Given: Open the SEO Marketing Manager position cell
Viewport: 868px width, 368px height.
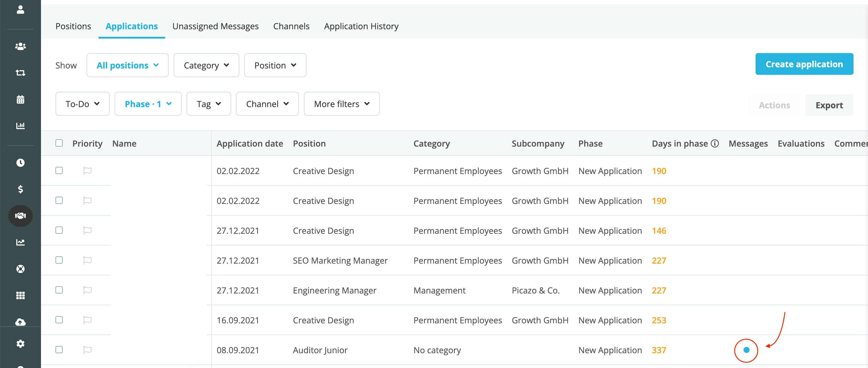Looking at the screenshot, I should (x=340, y=261).
